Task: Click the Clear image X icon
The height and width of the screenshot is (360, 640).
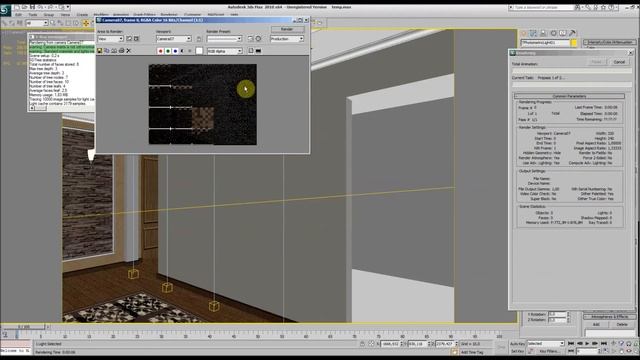Action: coord(129,51)
